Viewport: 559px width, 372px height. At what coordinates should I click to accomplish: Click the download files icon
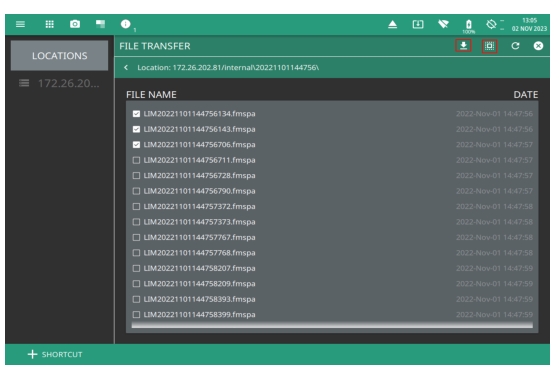pyautogui.click(x=463, y=46)
